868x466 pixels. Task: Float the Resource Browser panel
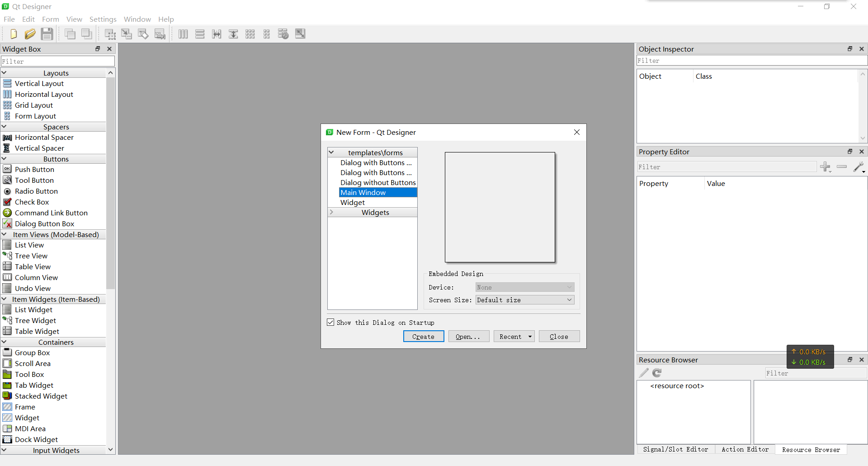tap(850, 360)
